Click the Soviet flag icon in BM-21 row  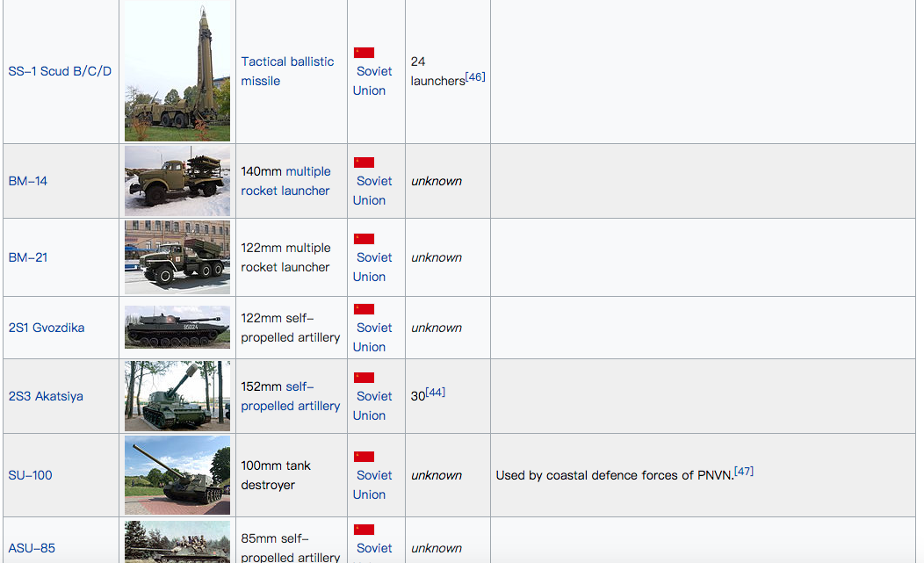click(365, 239)
